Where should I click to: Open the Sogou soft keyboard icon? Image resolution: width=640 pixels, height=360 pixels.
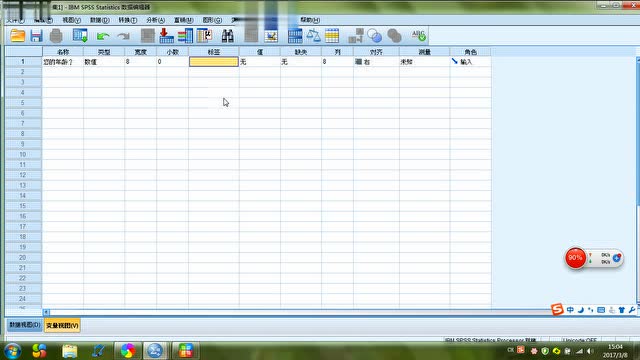pyautogui.click(x=601, y=310)
